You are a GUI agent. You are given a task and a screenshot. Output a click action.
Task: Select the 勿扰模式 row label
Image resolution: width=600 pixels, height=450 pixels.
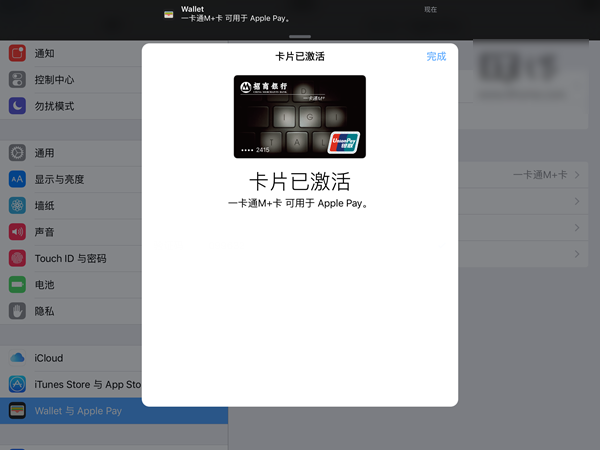click(x=54, y=106)
